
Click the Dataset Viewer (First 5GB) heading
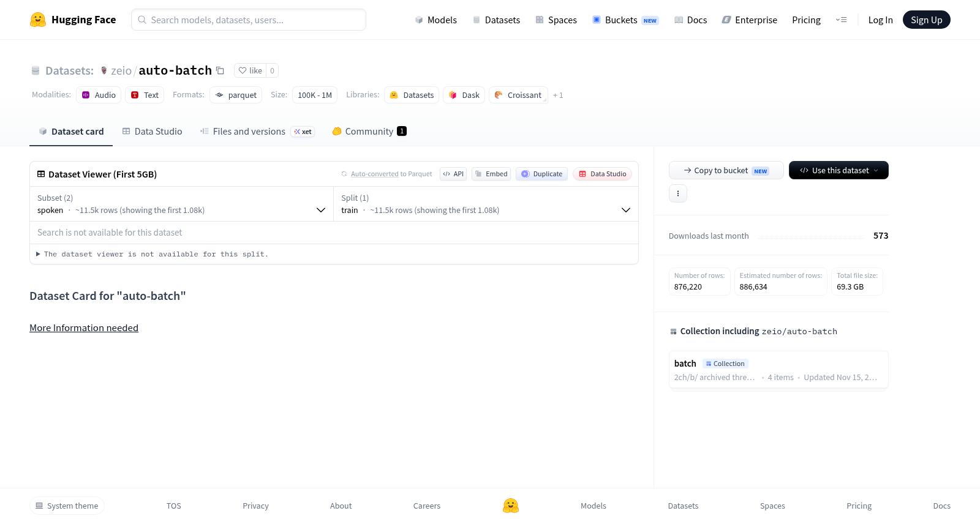coord(102,174)
